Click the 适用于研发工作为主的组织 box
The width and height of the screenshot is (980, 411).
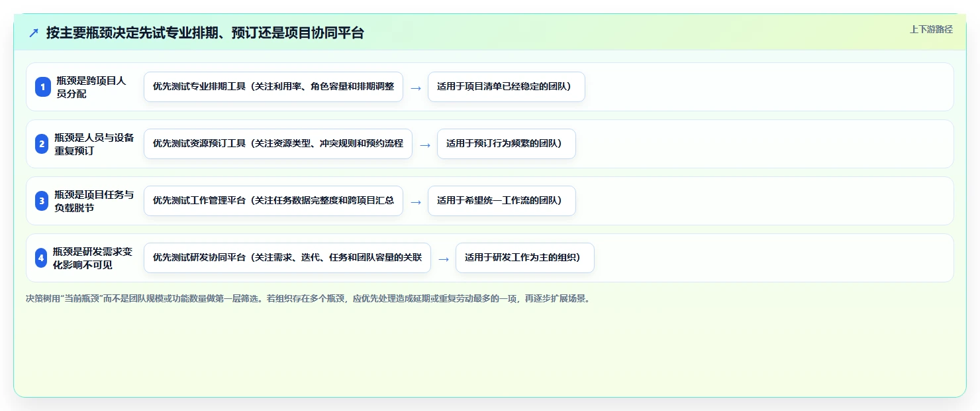[x=525, y=258]
